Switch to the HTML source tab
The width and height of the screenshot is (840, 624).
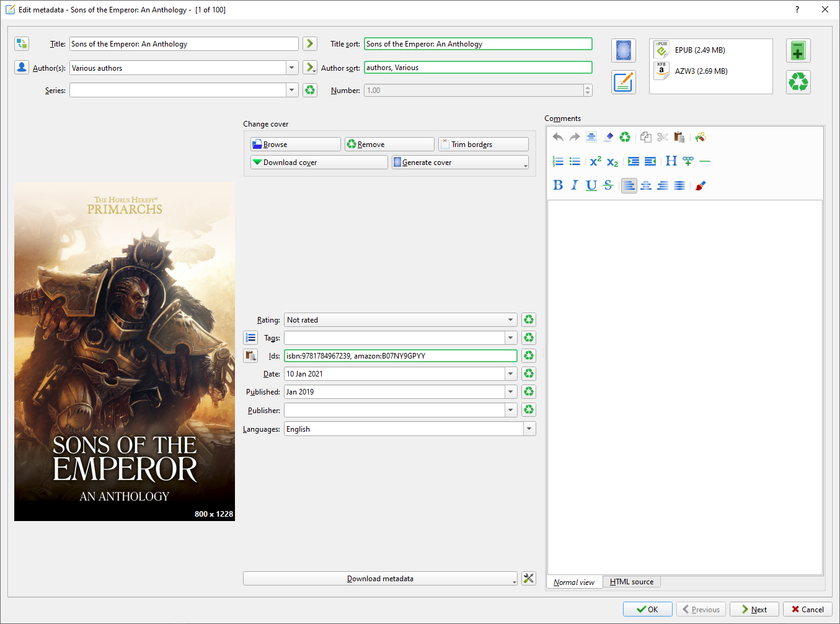click(x=631, y=582)
